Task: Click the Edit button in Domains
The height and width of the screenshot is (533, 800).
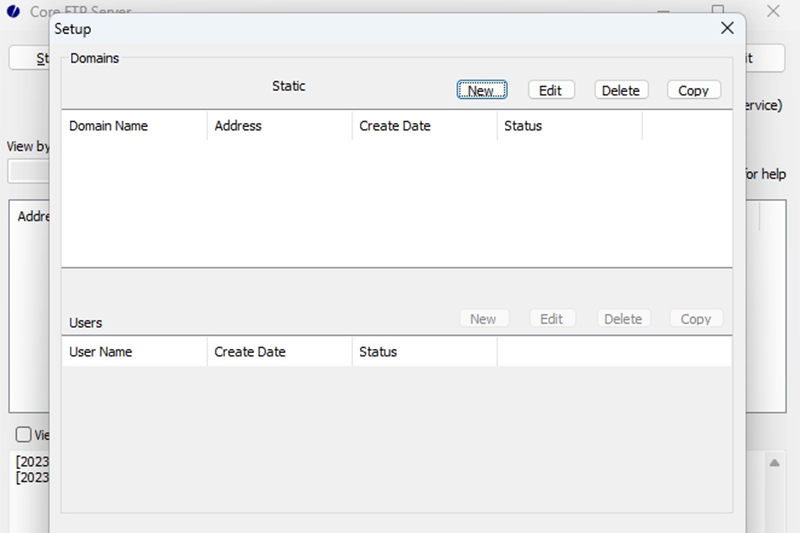Action: tap(551, 90)
